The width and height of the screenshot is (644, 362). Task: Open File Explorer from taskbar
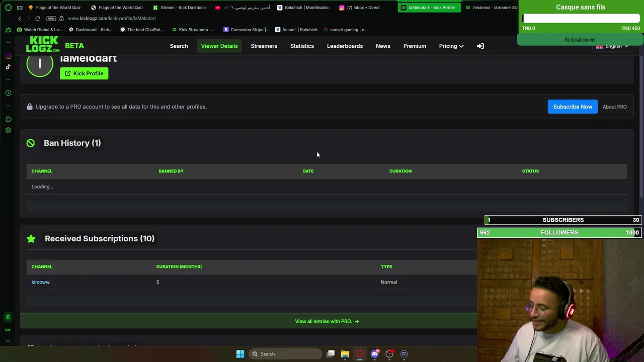[x=345, y=354]
